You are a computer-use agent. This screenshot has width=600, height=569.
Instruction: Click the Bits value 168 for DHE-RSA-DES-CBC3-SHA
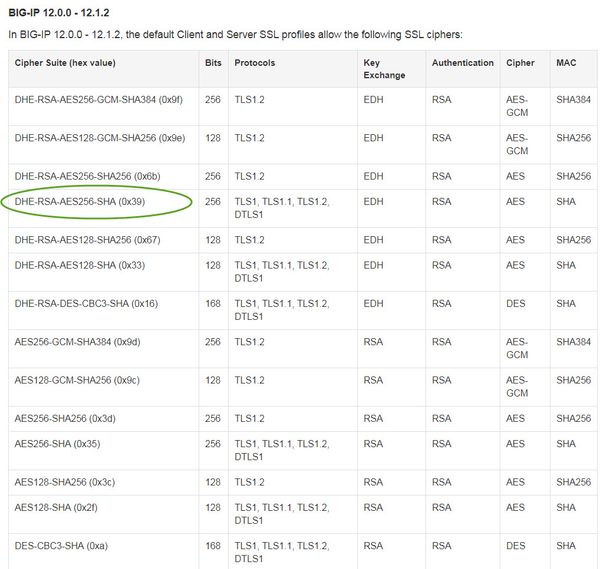tap(213, 303)
